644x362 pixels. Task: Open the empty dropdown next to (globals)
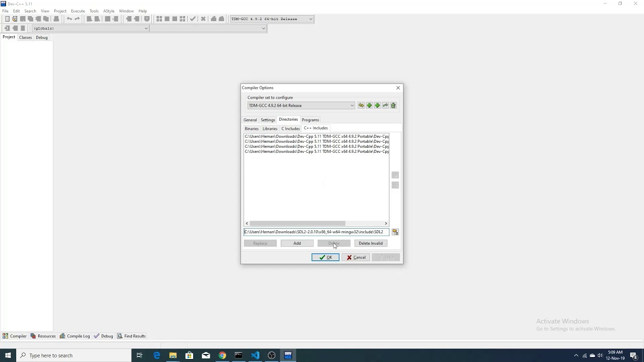point(208,28)
